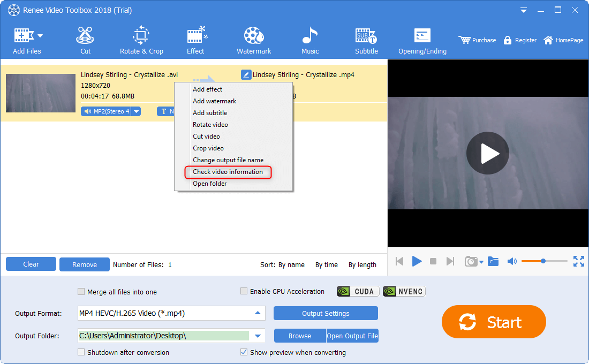This screenshot has width=589, height=364.
Task: Skip to next in preview controls
Action: pyautogui.click(x=450, y=261)
